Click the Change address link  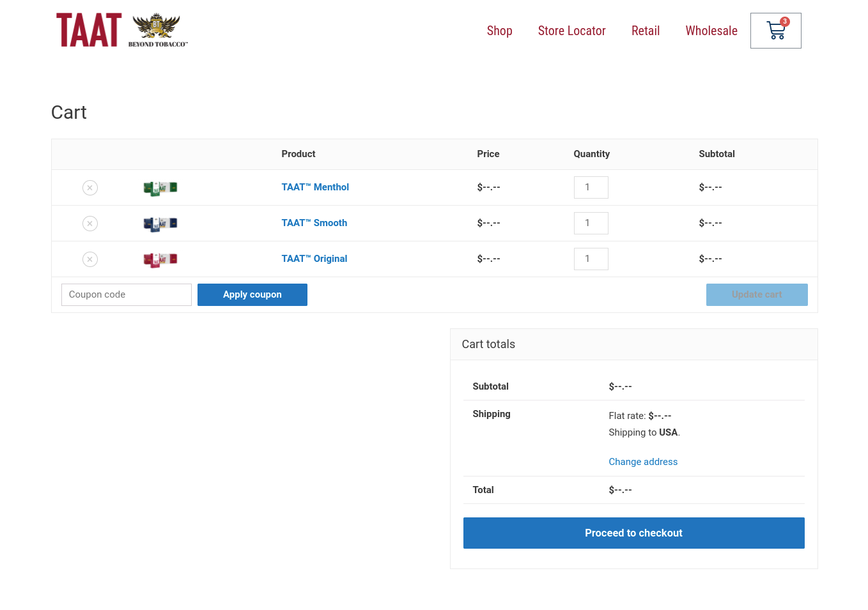point(642,462)
